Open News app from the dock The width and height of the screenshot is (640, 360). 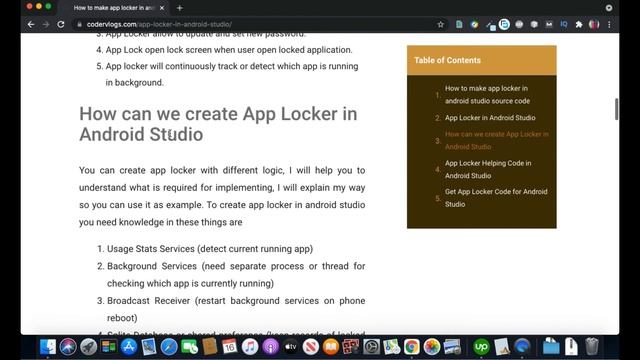tap(311, 347)
